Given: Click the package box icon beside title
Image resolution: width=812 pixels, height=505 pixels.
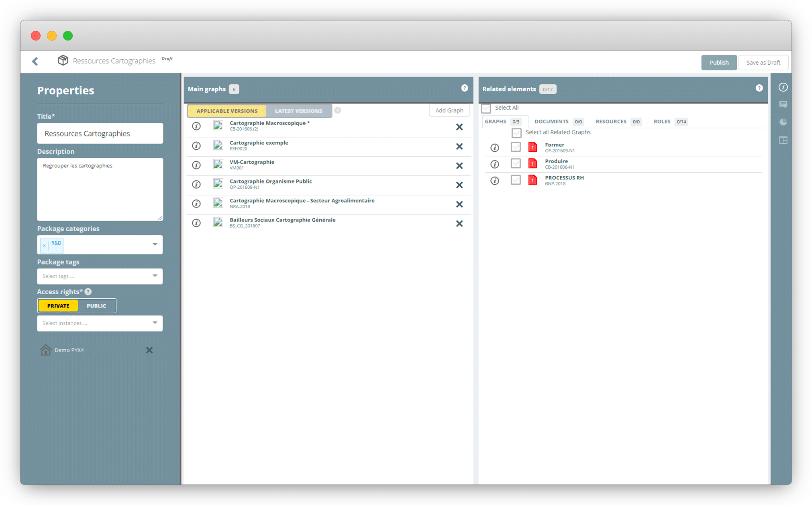Looking at the screenshot, I should tap(63, 60).
